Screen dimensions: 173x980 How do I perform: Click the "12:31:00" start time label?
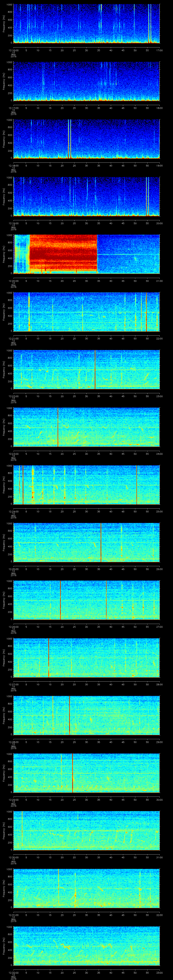[14, 915]
